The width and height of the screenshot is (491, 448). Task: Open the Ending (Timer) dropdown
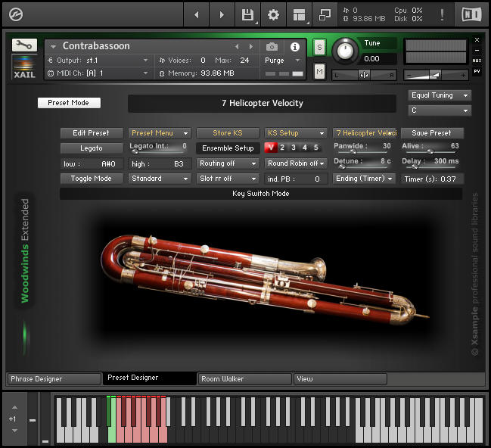(x=364, y=179)
